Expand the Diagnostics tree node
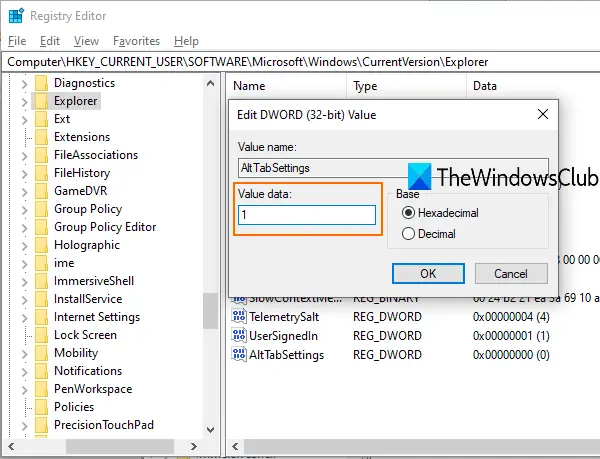The image size is (600, 459). [x=24, y=84]
